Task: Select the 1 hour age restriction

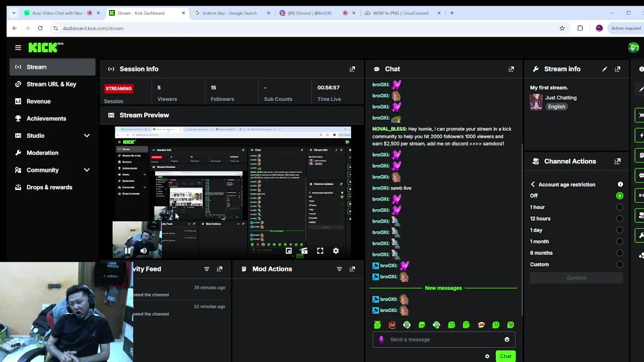Action: tap(619, 207)
